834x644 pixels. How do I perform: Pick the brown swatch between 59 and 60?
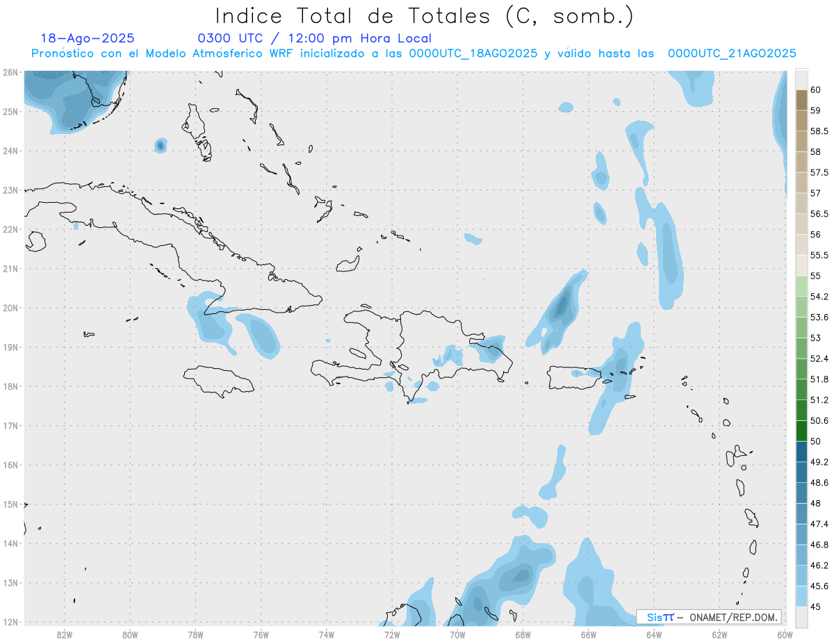click(801, 100)
